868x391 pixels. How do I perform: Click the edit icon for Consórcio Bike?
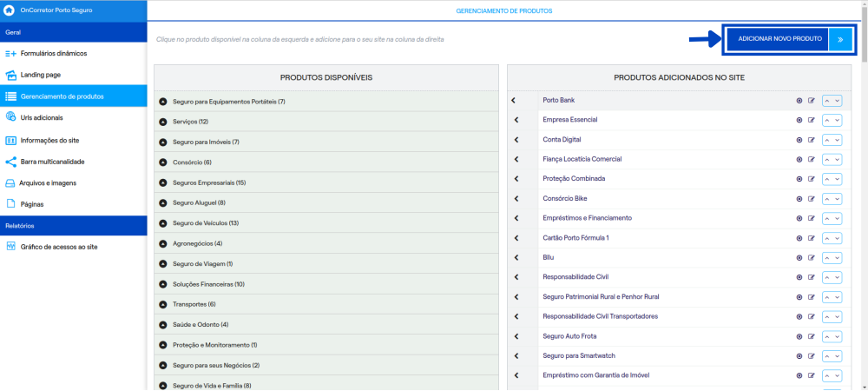pos(812,199)
